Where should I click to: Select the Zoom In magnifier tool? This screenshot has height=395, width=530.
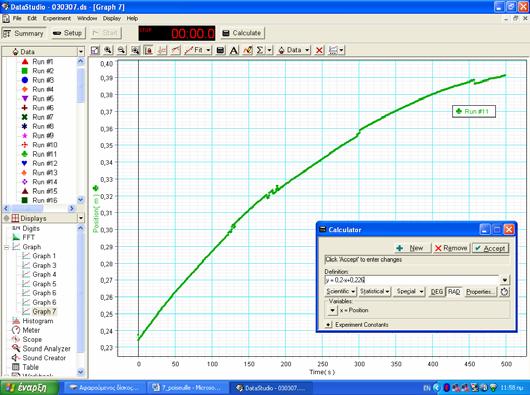(108, 50)
